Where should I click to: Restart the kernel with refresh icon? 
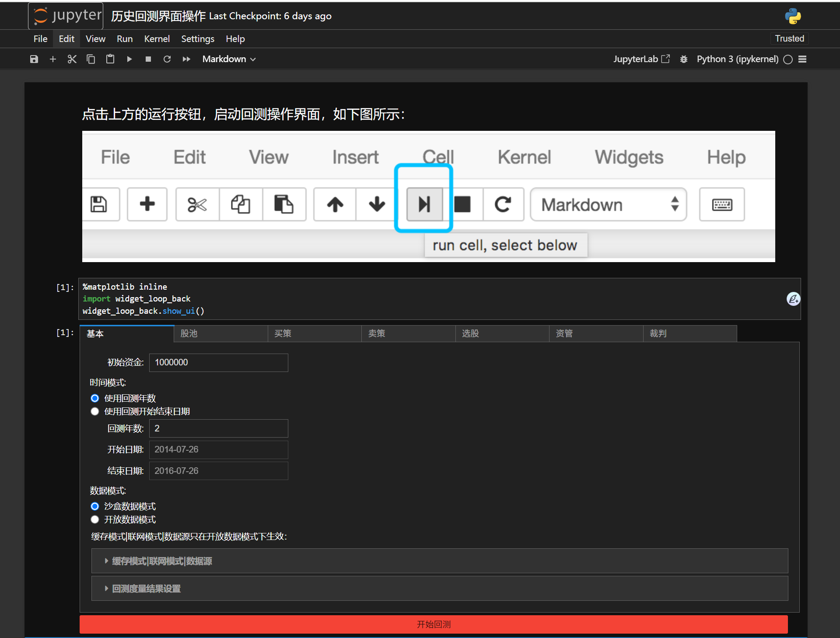(x=167, y=59)
